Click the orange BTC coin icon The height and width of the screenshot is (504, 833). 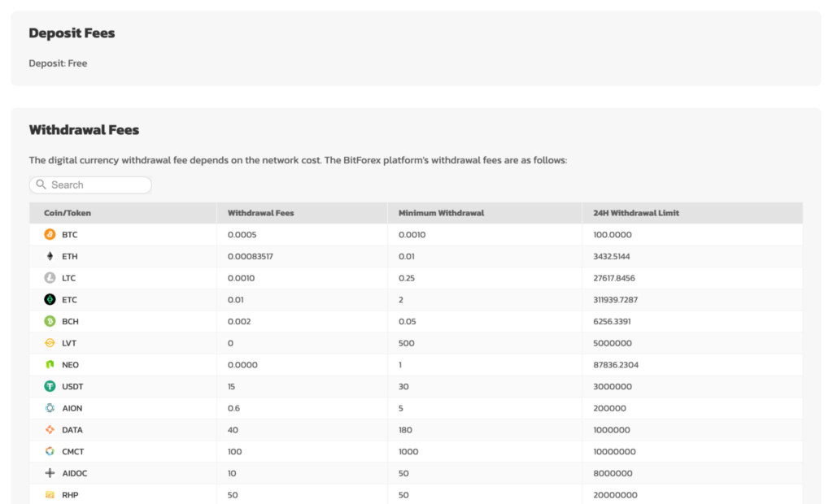[x=50, y=235]
